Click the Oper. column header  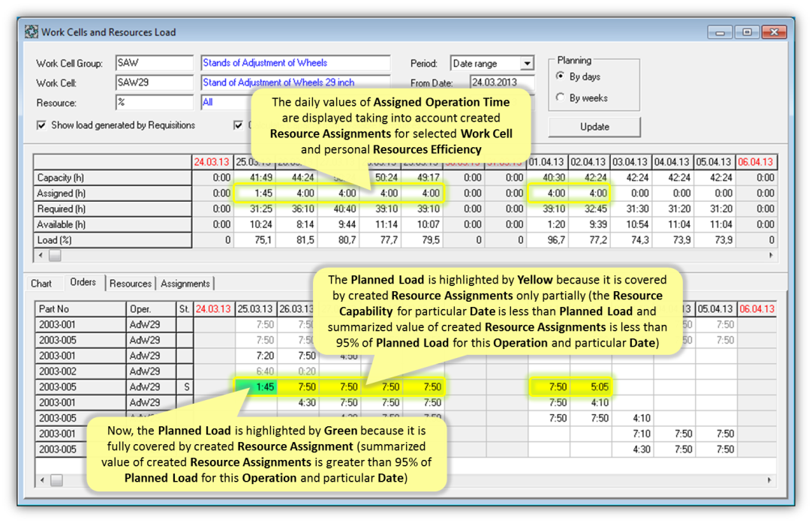(x=151, y=309)
